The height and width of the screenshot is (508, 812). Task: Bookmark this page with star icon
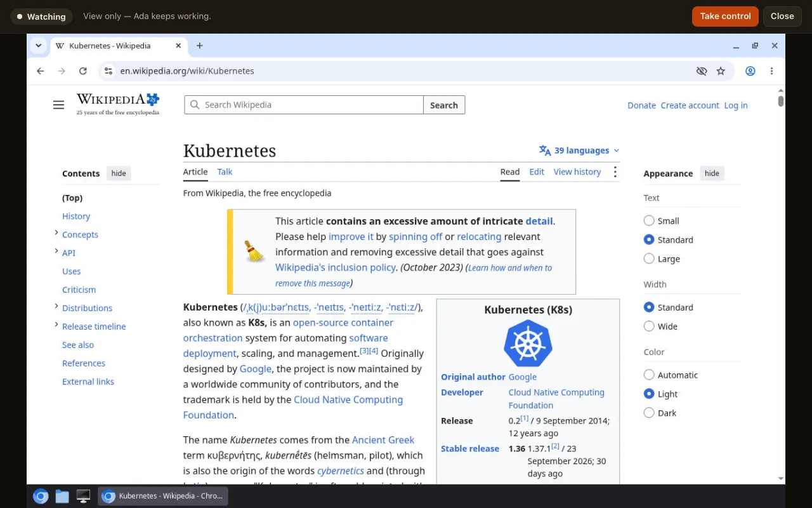coord(721,71)
